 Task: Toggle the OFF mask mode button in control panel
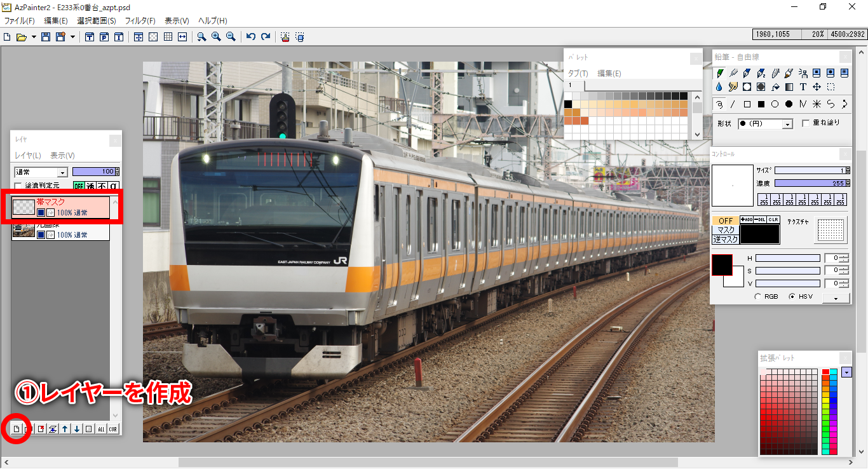(x=725, y=221)
